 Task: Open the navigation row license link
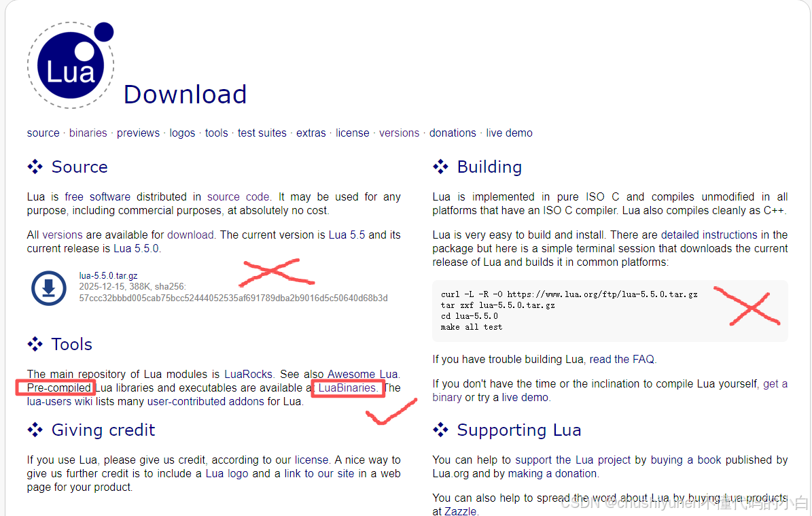(x=352, y=133)
